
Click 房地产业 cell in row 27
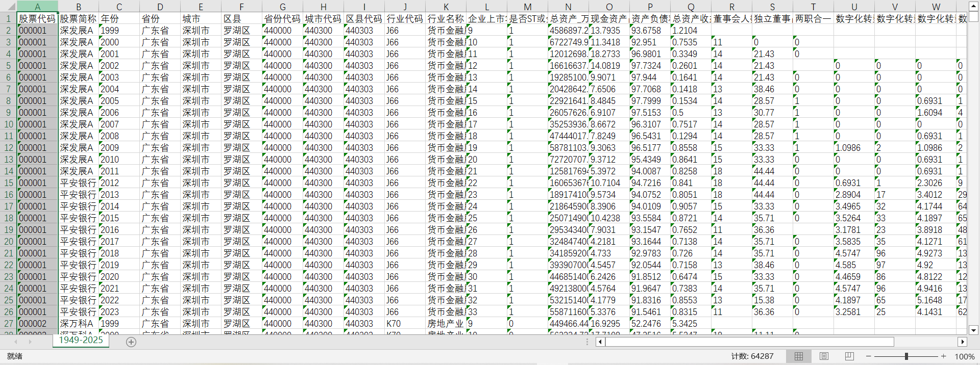pos(446,323)
